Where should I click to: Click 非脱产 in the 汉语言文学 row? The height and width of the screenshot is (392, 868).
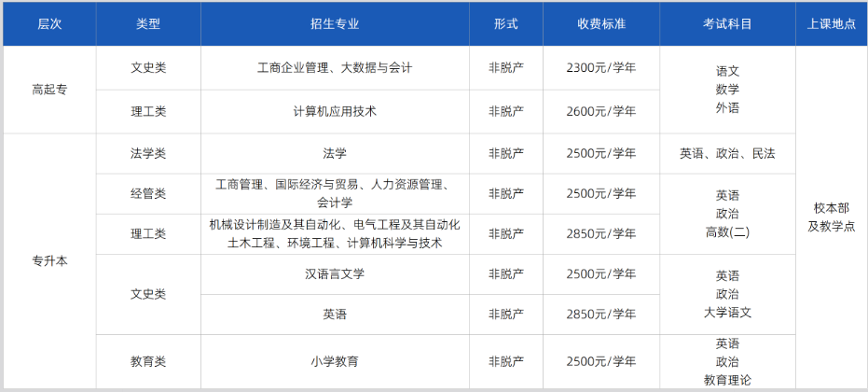point(506,273)
